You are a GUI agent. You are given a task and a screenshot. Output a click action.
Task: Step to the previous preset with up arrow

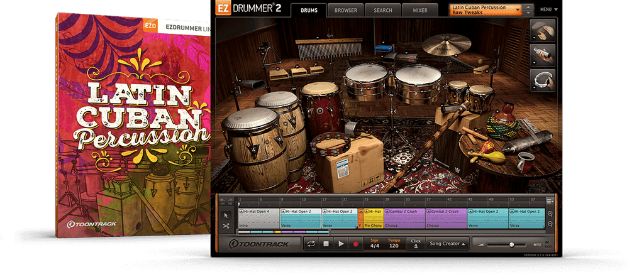pos(528,7)
